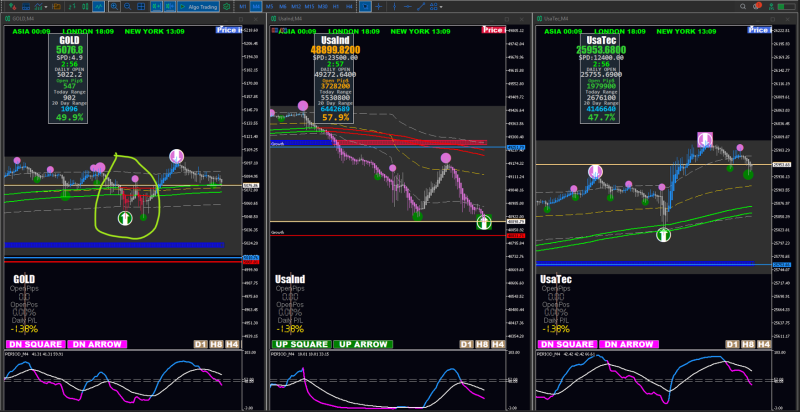This screenshot has width=800, height=412.
Task: Click the green account connection icon
Action: (772, 7)
